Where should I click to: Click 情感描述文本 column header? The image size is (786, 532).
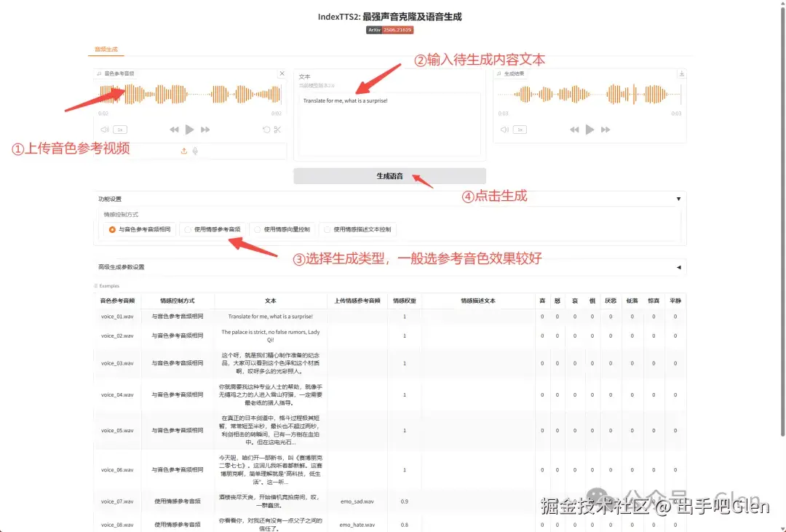pos(478,301)
